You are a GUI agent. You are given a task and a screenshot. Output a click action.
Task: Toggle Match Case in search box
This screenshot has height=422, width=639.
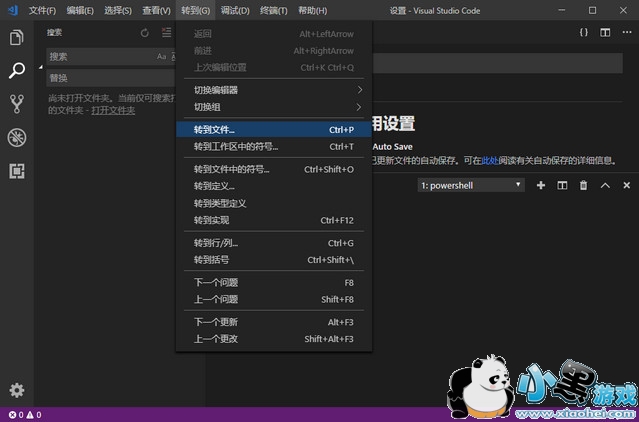click(162, 57)
